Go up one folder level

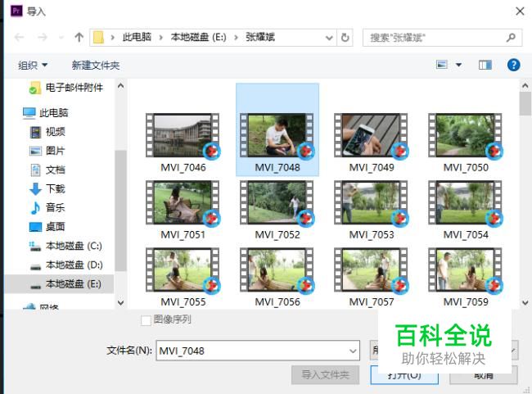(79, 37)
